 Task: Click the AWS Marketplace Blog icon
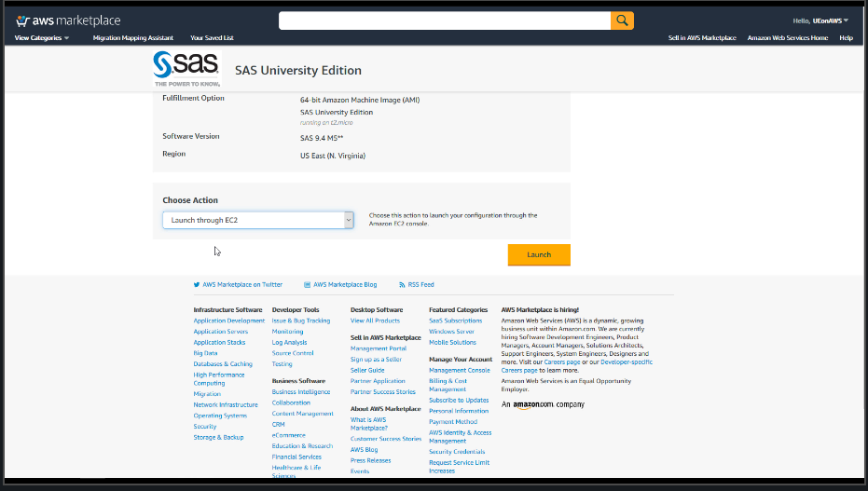tap(308, 285)
